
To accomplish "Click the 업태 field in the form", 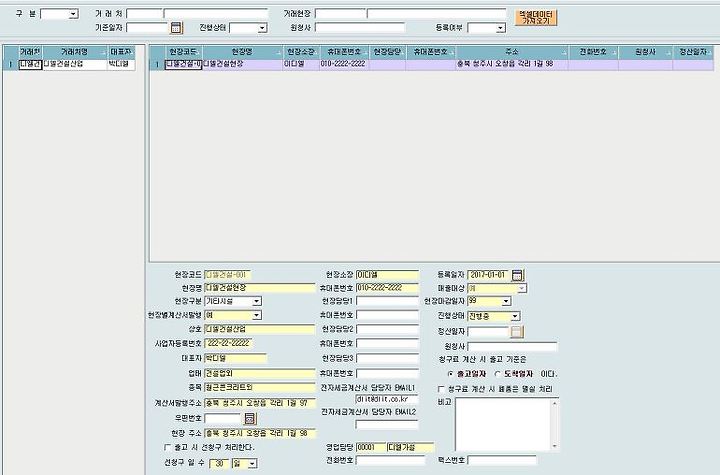I will pyautogui.click(x=260, y=373).
